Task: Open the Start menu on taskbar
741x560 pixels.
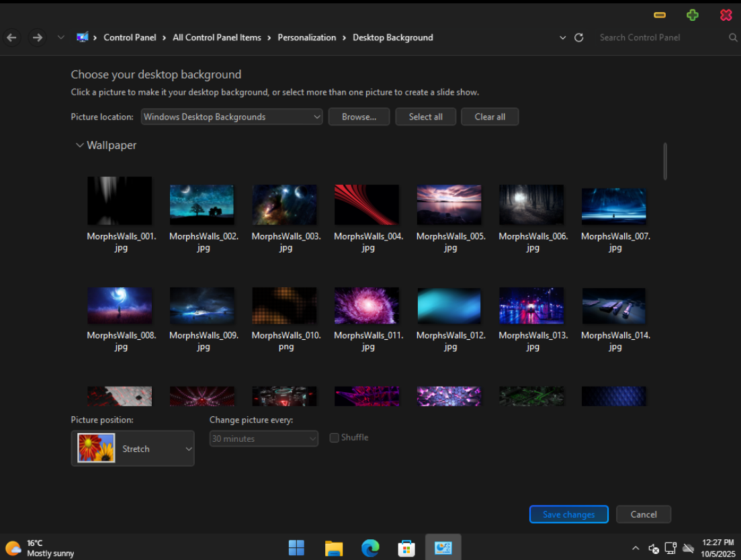Action: (296, 548)
